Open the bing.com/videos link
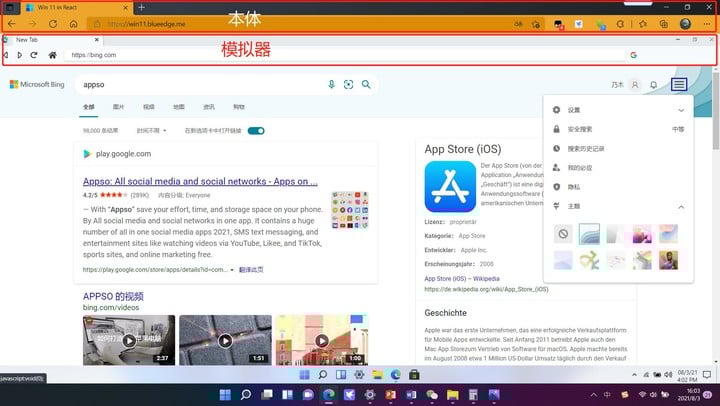This screenshot has width=720, height=406. (111, 308)
